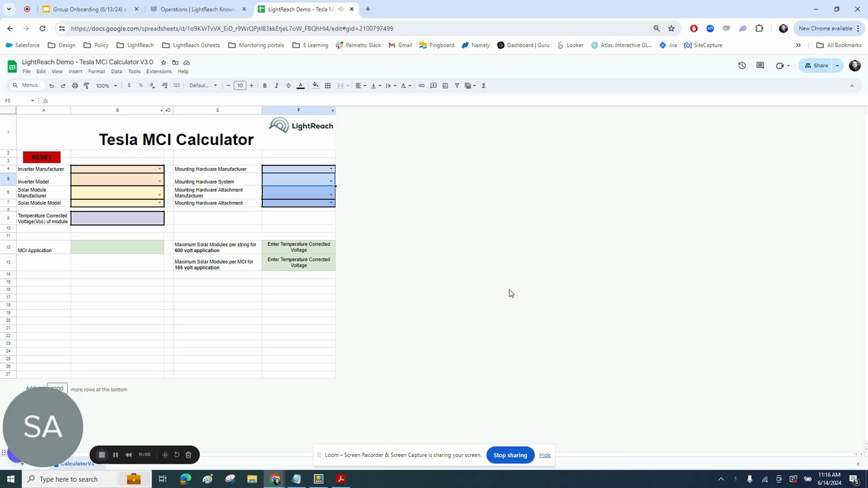The height and width of the screenshot is (488, 868).
Task: Open Palmetto Slack bookmark
Action: (x=358, y=45)
